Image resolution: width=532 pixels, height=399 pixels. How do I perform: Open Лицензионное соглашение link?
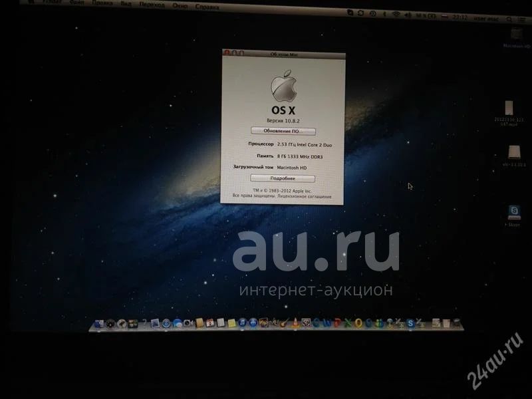click(305, 196)
